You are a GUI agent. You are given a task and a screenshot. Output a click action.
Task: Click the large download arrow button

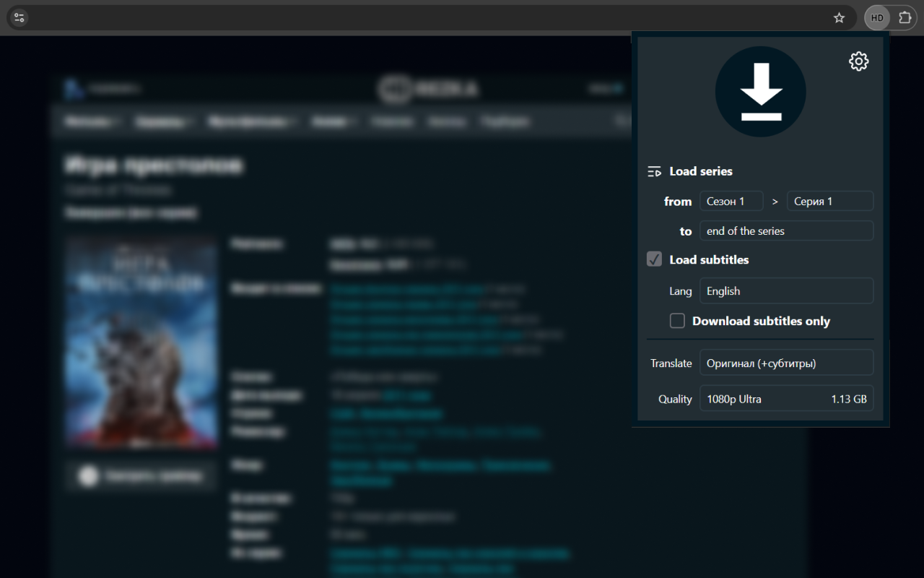761,92
